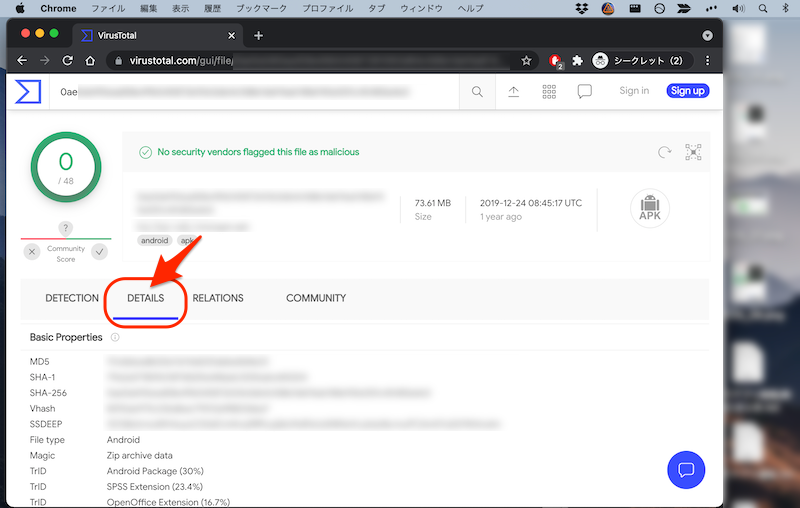The width and height of the screenshot is (800, 508).
Task: Open the blue chat bubble button
Action: [686, 468]
